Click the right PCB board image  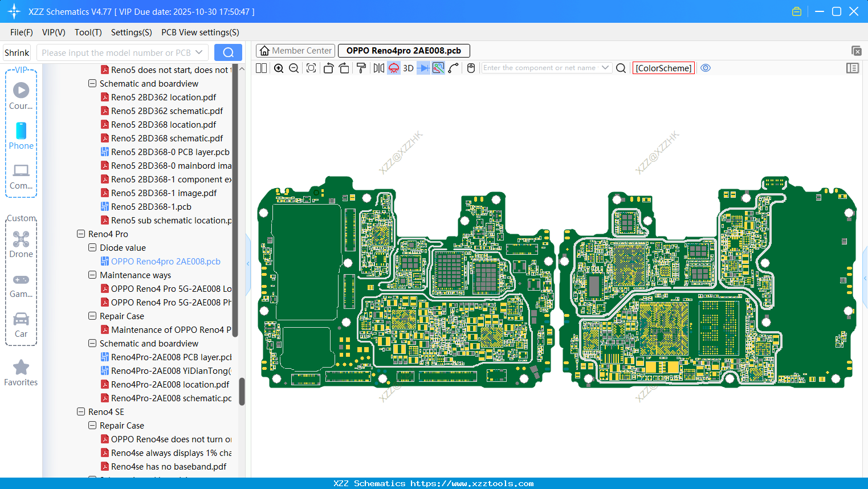click(x=708, y=282)
